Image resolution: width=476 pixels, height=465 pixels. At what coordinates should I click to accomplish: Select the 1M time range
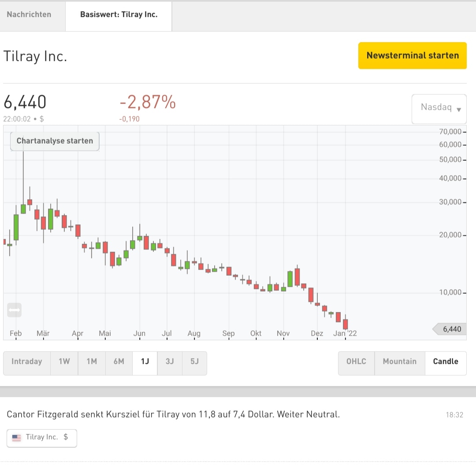tap(92, 362)
